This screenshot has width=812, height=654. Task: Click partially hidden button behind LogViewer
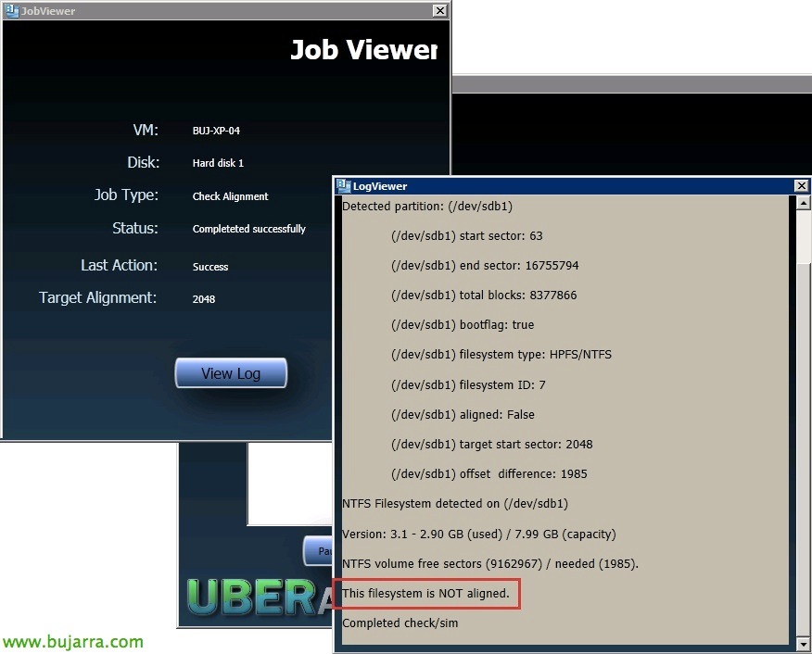[318, 551]
